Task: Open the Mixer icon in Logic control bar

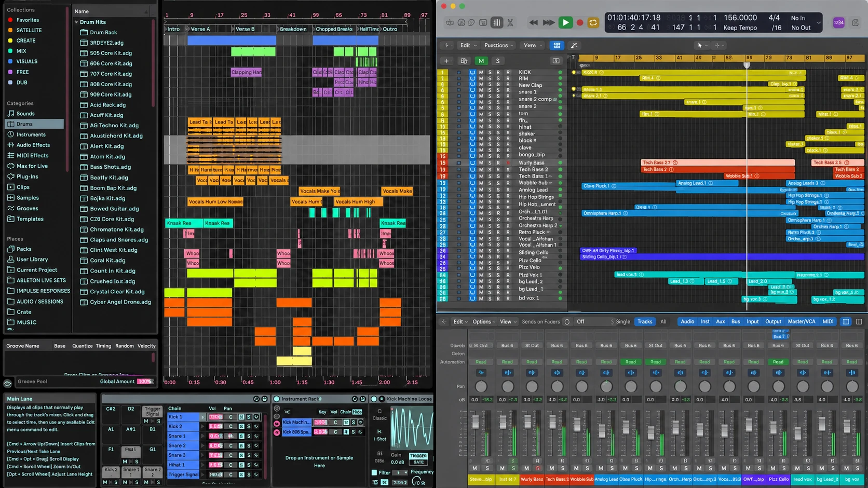Action: point(497,22)
